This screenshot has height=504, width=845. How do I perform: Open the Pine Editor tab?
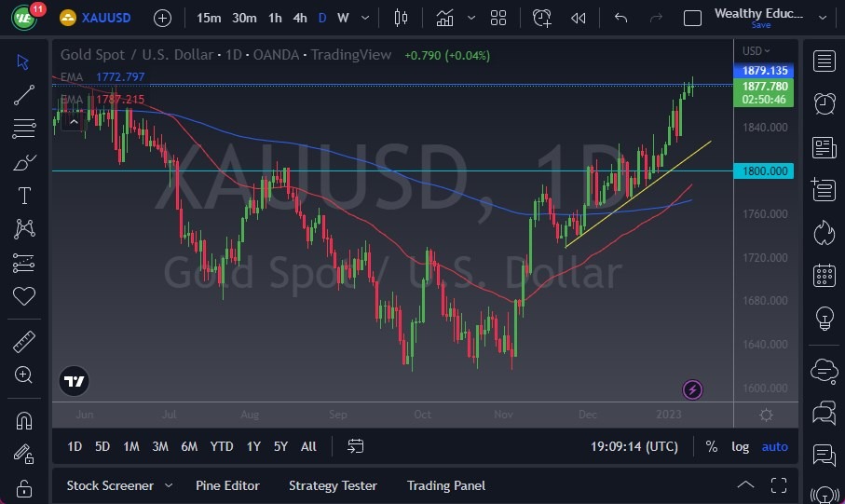227,485
